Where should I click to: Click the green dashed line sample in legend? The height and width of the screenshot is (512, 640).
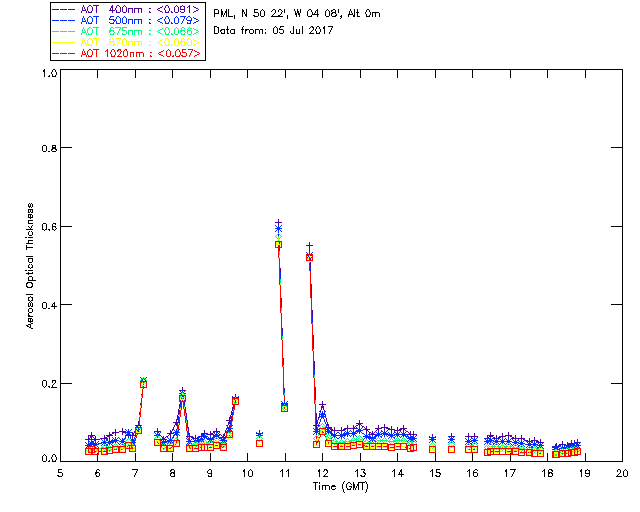pyautogui.click(x=64, y=31)
